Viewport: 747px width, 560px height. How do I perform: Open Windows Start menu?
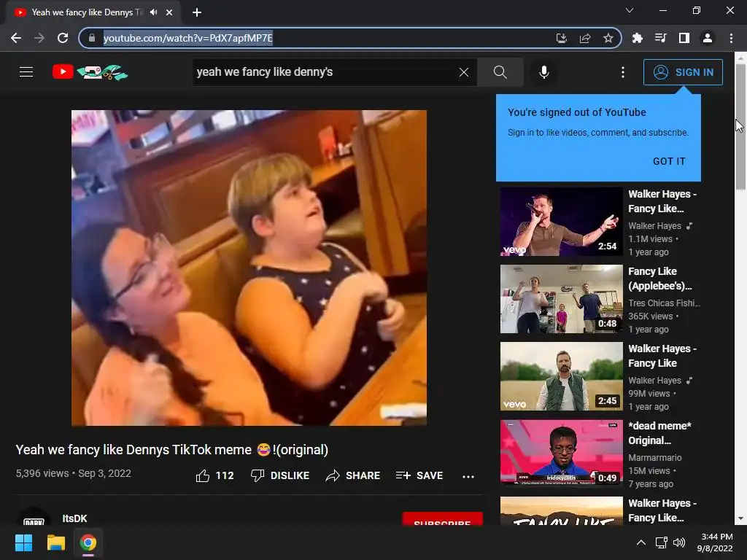[x=24, y=542]
